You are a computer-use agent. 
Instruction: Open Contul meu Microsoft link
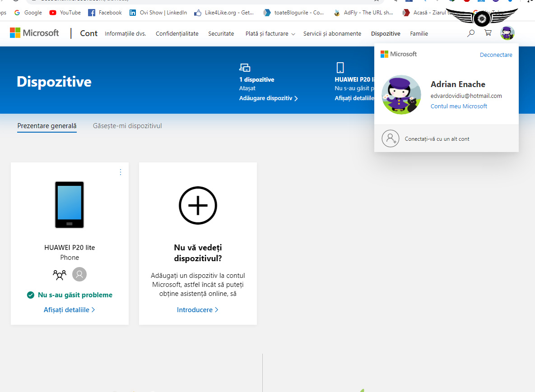tap(459, 106)
